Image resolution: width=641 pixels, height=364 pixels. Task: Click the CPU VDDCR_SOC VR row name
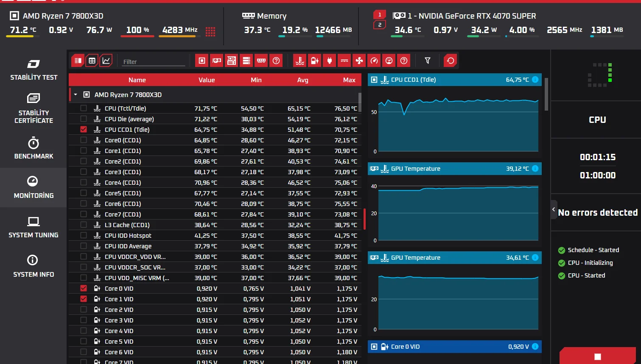(135, 267)
